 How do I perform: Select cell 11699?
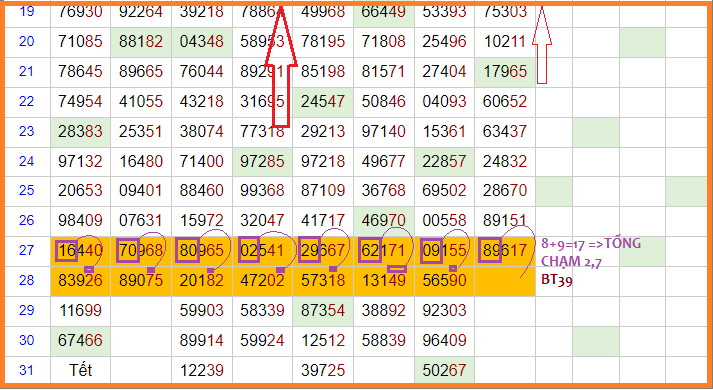tap(80, 311)
